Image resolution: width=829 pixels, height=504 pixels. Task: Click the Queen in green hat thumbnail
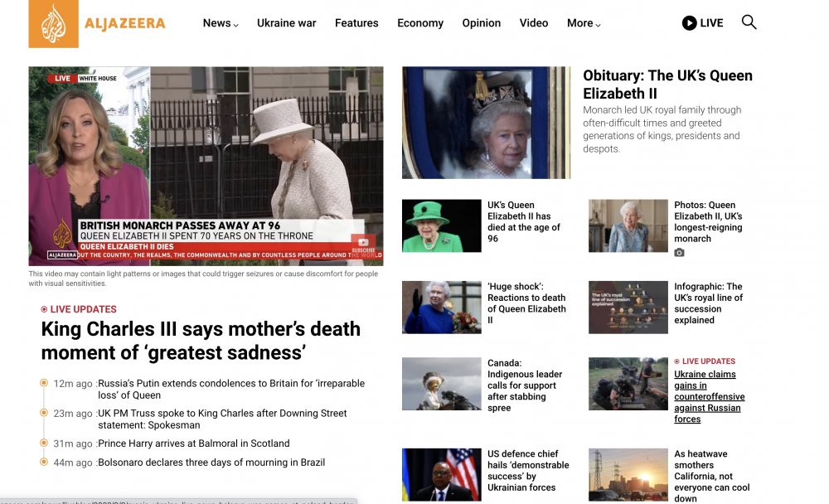[442, 225]
